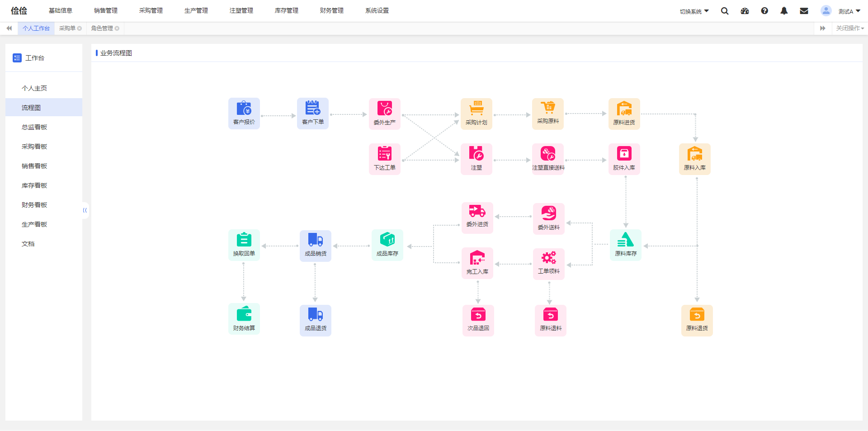Click the 工作台 sidebar header
Image resolution: width=868 pixels, height=431 pixels.
(28, 58)
